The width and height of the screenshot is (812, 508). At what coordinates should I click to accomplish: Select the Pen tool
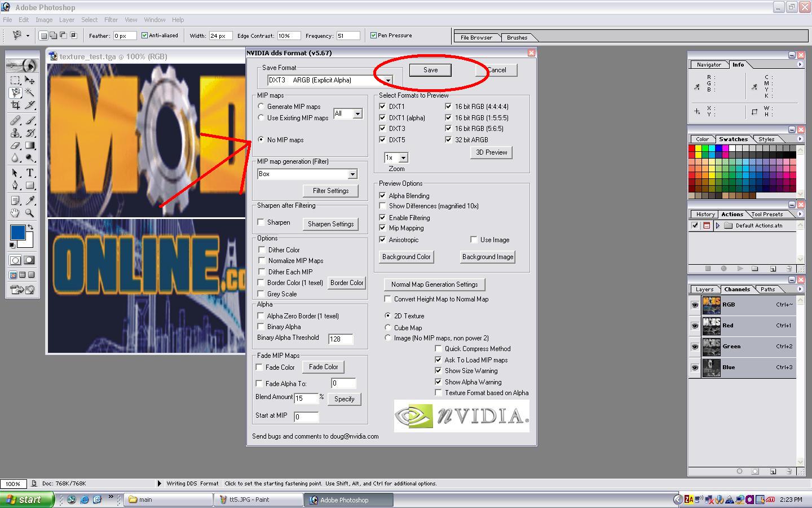click(16, 185)
